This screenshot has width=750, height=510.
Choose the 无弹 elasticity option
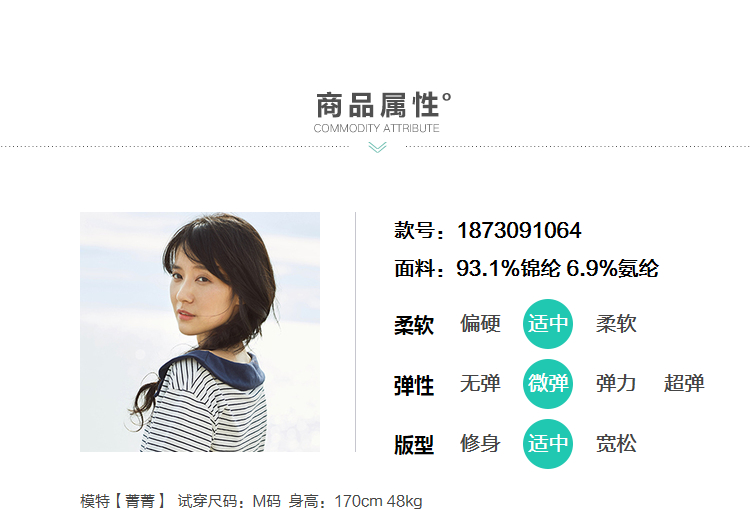[x=480, y=384]
